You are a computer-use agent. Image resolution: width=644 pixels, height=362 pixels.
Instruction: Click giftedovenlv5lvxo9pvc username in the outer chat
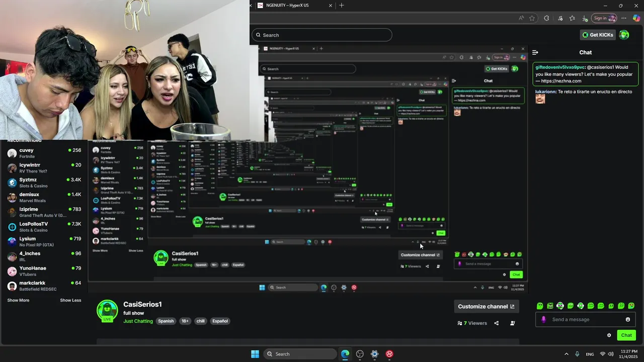560,67
